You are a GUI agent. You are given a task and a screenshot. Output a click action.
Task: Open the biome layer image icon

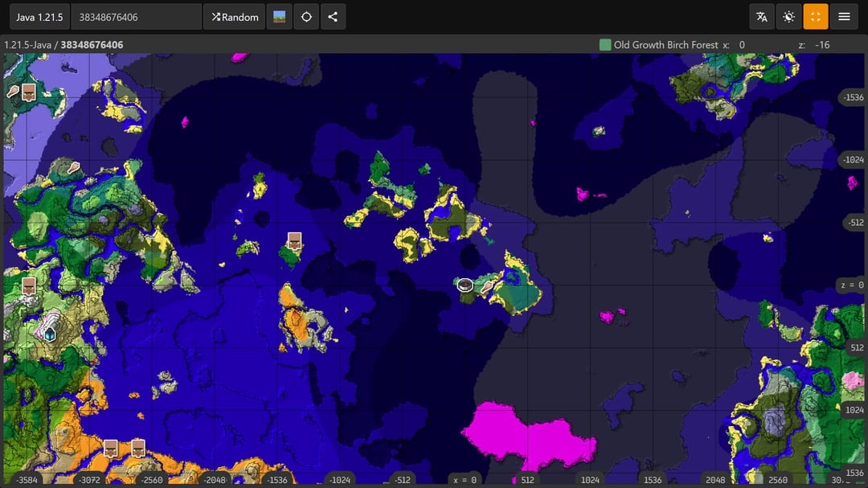click(280, 17)
